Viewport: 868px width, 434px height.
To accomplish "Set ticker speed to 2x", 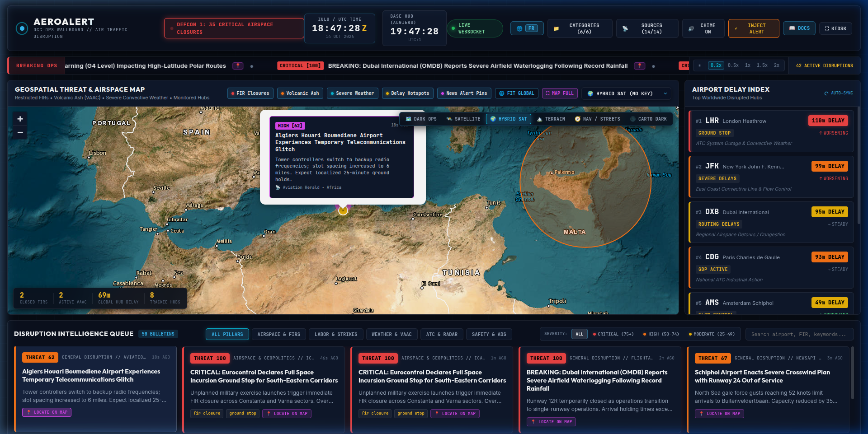I will 777,65.
